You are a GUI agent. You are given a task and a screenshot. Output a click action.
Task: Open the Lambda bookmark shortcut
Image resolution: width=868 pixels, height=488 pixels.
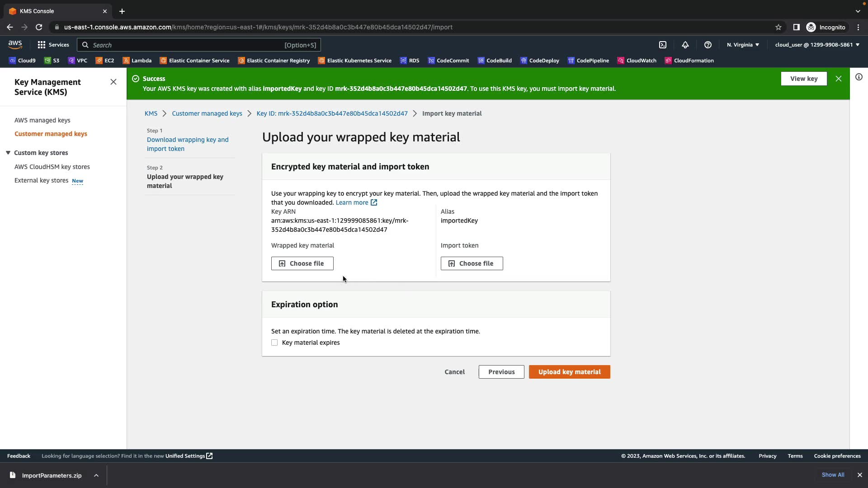pos(137,61)
